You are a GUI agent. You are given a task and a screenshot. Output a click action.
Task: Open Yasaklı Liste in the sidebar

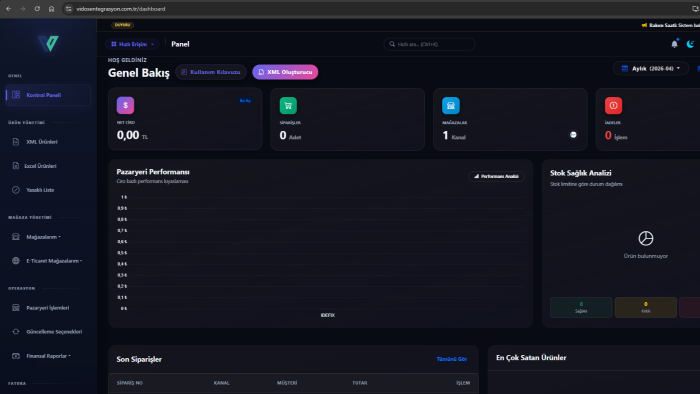(x=48, y=190)
